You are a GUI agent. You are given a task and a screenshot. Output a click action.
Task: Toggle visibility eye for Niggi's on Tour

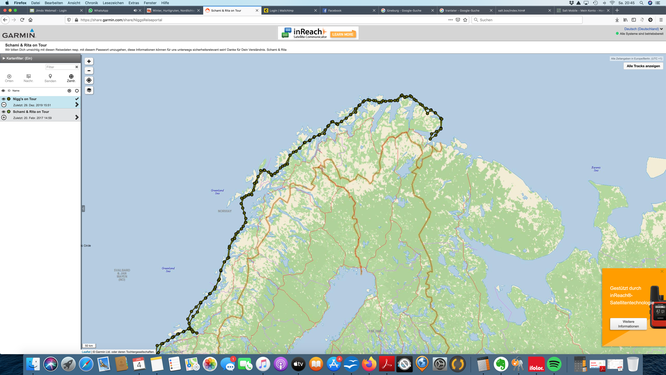(3, 99)
